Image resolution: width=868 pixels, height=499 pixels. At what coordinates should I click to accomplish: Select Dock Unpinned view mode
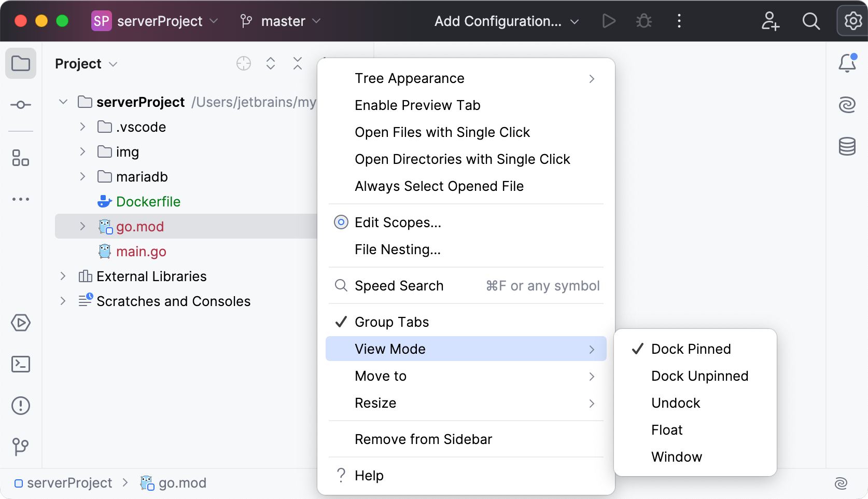(699, 376)
